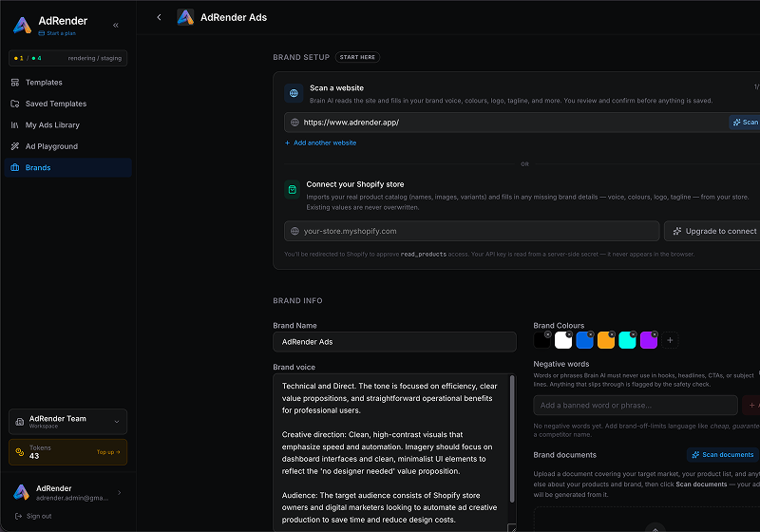The height and width of the screenshot is (532, 760).
Task: Click the token count 43
Action: (34, 456)
